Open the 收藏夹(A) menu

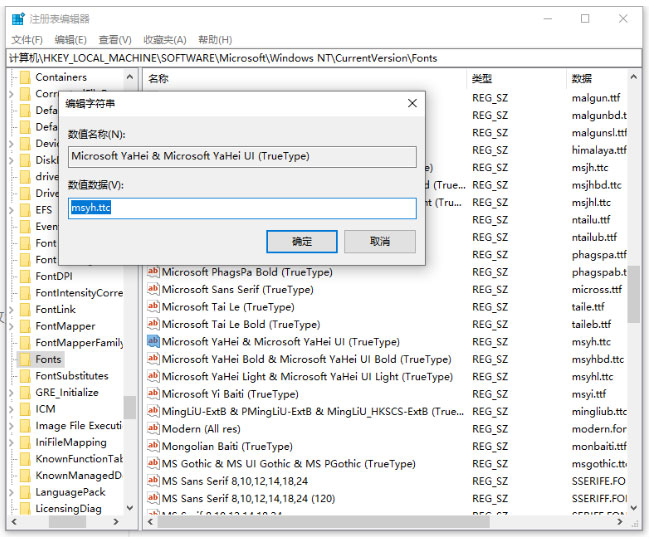[x=165, y=40]
